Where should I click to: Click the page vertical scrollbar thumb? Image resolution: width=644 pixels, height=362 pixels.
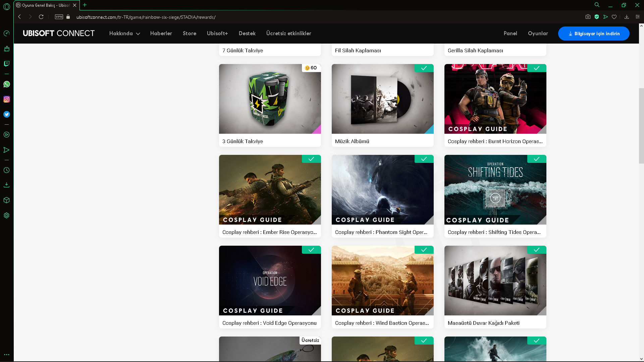[641, 126]
